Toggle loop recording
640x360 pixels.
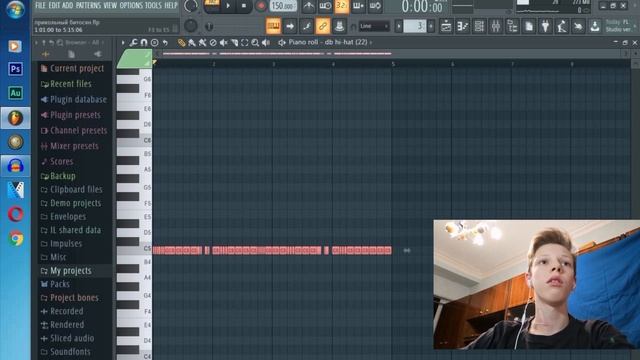coord(375,6)
